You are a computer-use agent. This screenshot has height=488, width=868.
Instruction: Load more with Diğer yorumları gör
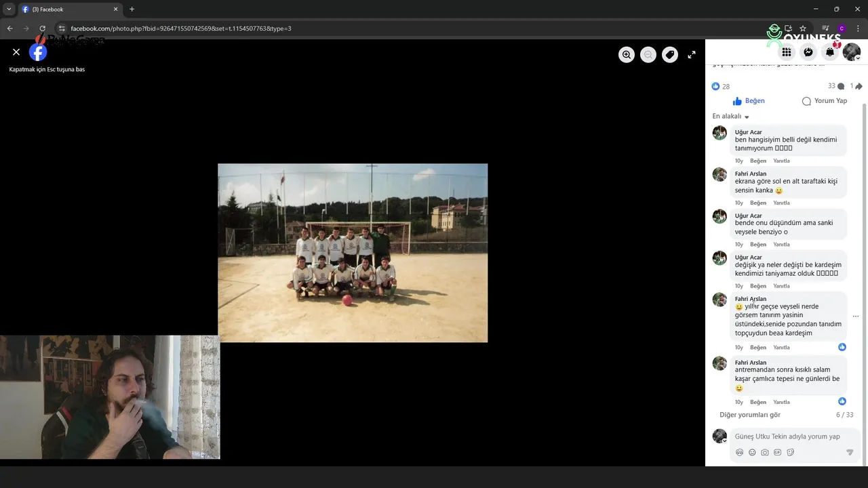point(750,415)
